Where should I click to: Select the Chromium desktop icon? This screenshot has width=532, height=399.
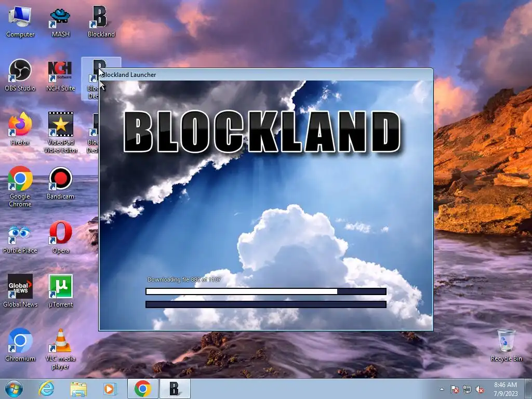20,345
